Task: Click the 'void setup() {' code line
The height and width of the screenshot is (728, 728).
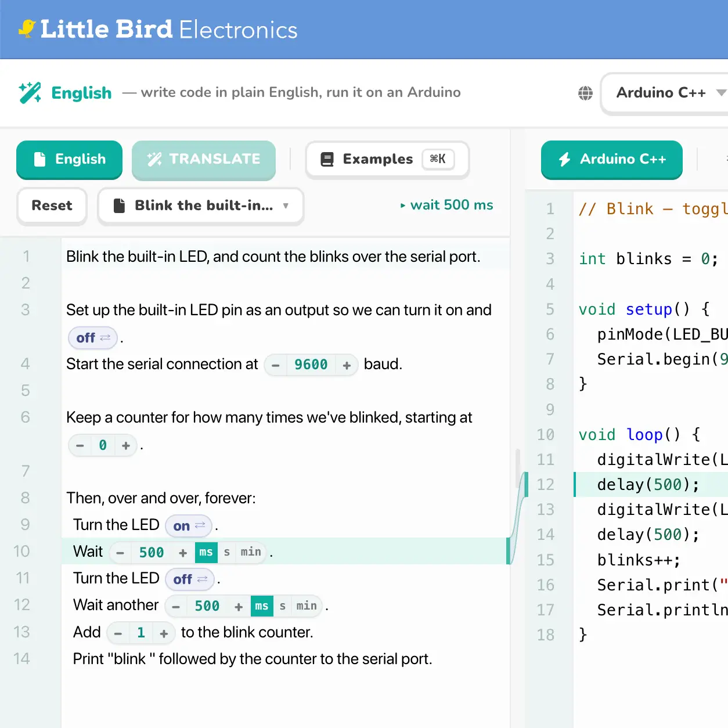Action: click(x=644, y=309)
